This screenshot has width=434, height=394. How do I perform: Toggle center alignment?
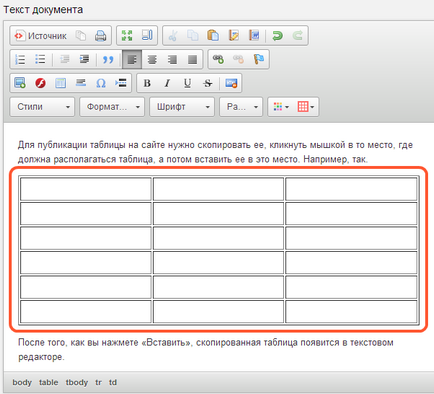click(x=152, y=59)
